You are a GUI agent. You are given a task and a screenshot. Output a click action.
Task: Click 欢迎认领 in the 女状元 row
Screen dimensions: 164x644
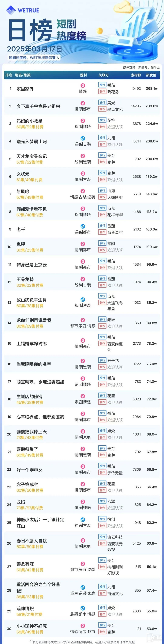[x=115, y=180]
